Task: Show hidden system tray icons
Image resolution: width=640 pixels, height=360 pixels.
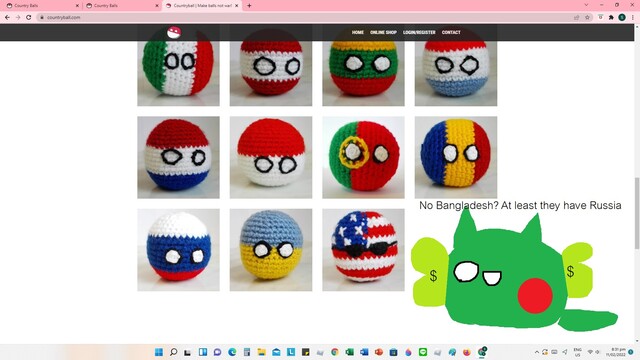Action: point(537,352)
